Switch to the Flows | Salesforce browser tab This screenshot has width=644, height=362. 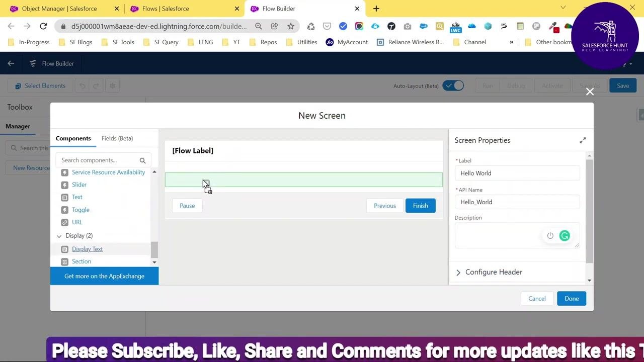tap(184, 9)
